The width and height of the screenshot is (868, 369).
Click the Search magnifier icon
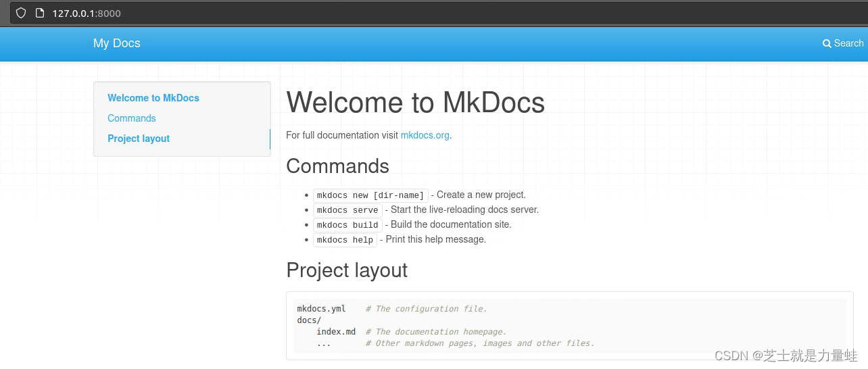tap(827, 43)
